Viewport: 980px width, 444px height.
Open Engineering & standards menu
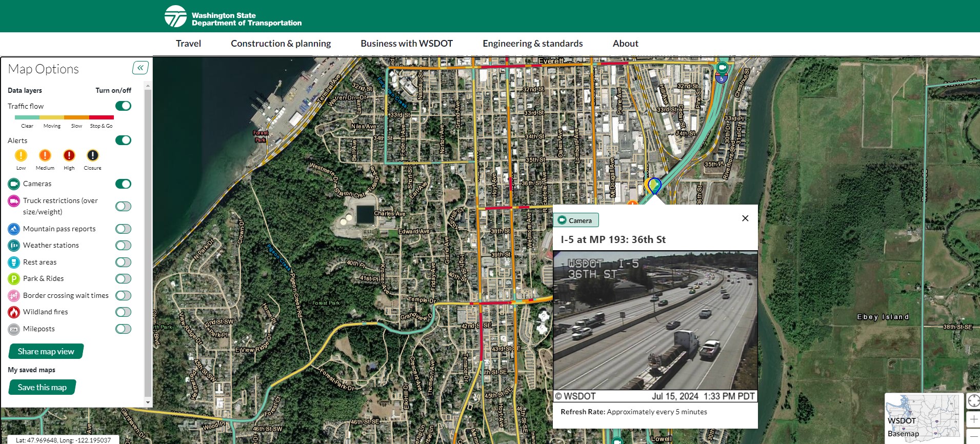pos(532,44)
